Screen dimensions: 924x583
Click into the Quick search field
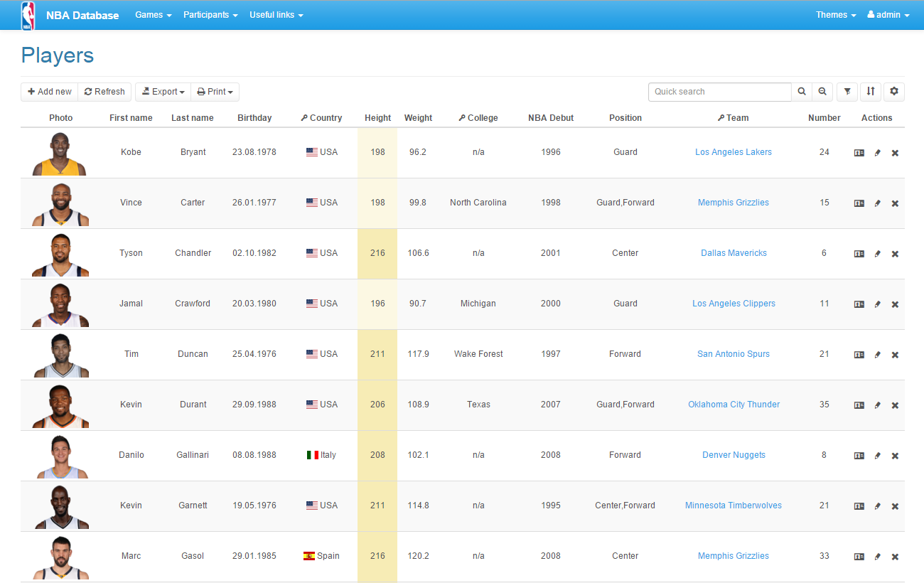pyautogui.click(x=719, y=92)
